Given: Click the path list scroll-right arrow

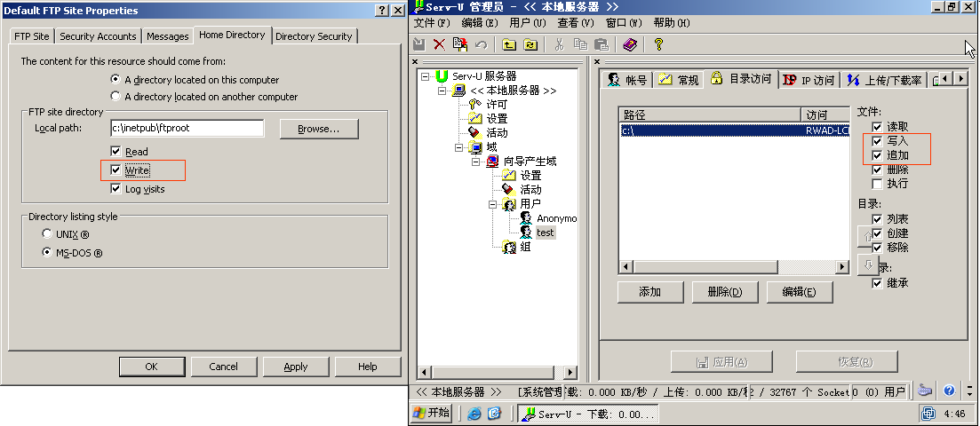Looking at the screenshot, I should (x=842, y=267).
